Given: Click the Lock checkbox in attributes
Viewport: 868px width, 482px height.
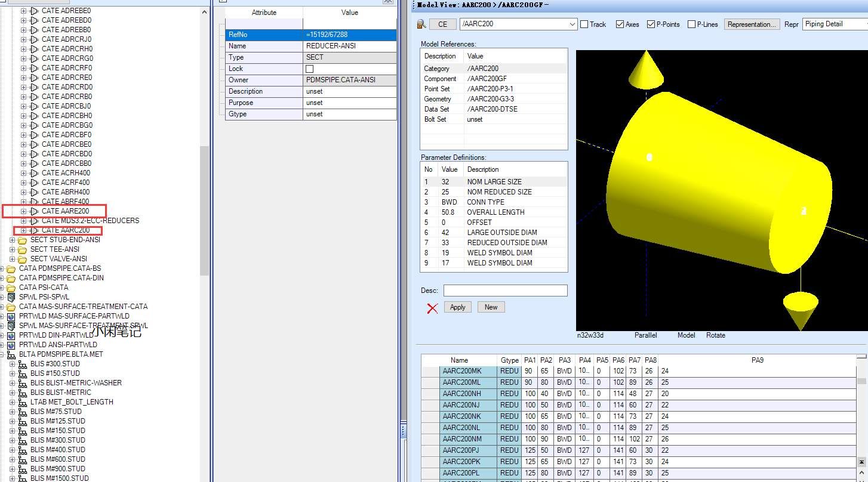Looking at the screenshot, I should pyautogui.click(x=309, y=69).
